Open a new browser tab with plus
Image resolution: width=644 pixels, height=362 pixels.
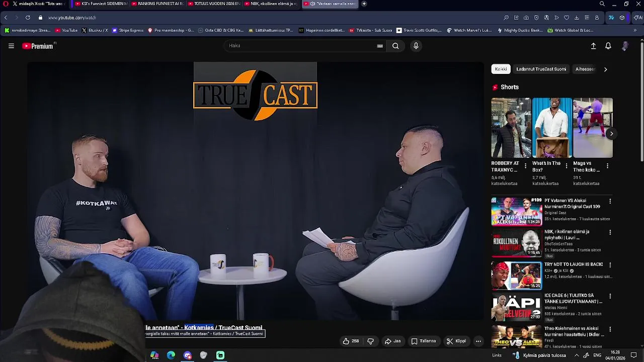[364, 4]
